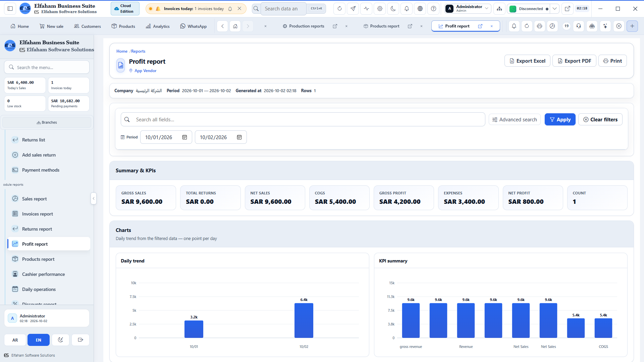Open settings gear in top bar
The width and height of the screenshot is (644, 362).
(380, 9)
